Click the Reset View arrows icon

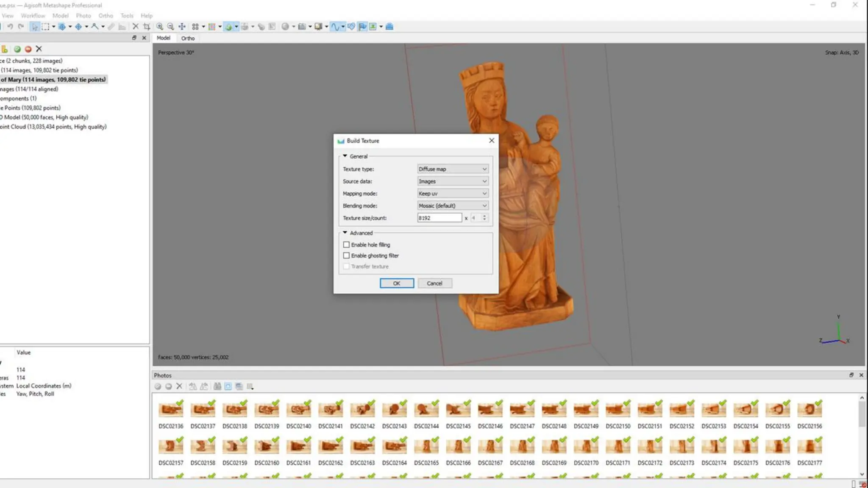(182, 27)
